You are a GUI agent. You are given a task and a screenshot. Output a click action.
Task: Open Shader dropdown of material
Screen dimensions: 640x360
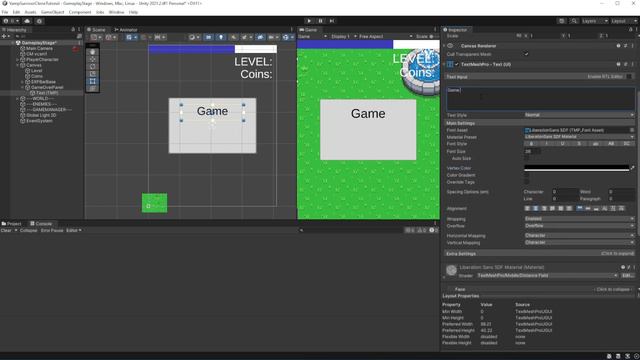547,276
